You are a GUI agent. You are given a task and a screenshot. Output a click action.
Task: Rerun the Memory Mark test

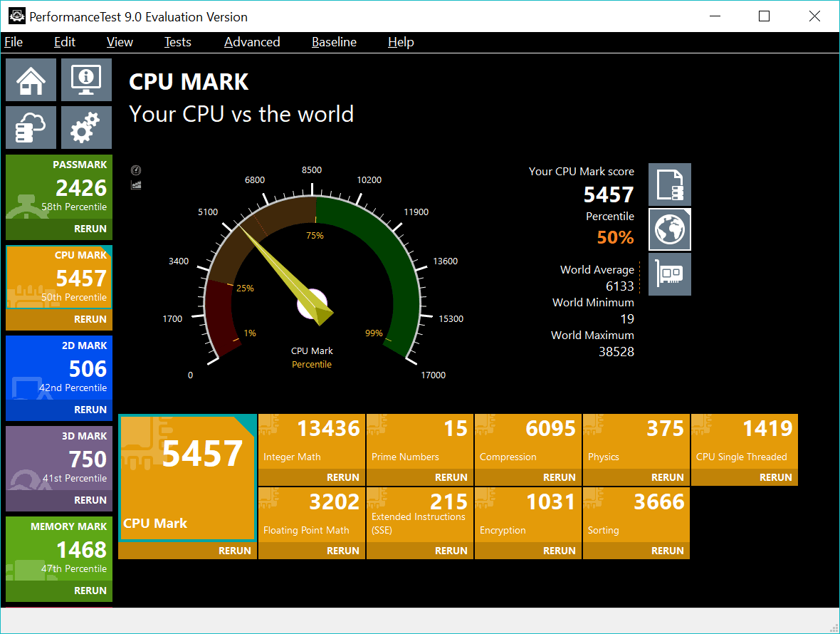[59, 591]
